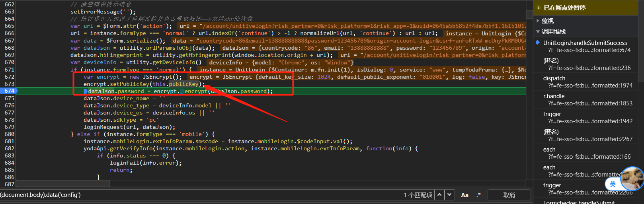Click inline breakpoint marker before encrypt call

coord(182,91)
